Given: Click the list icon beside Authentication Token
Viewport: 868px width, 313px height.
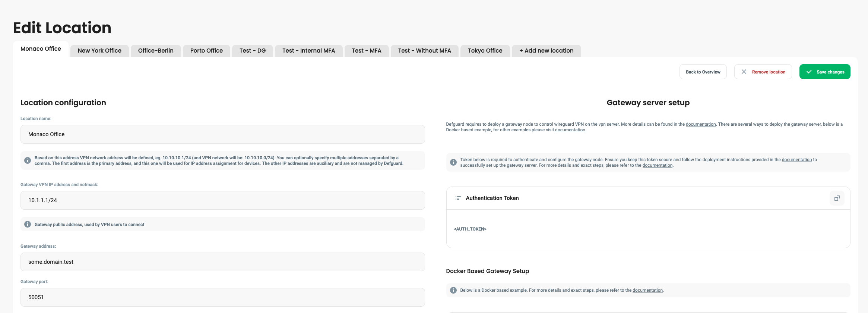Looking at the screenshot, I should [x=458, y=198].
